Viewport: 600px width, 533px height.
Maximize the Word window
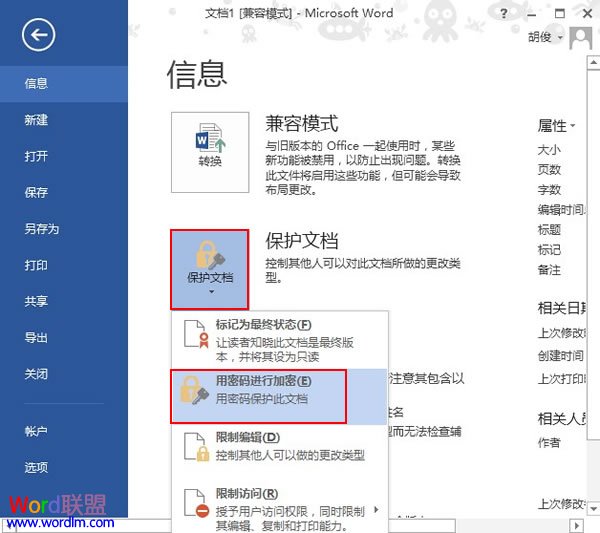(x=559, y=14)
